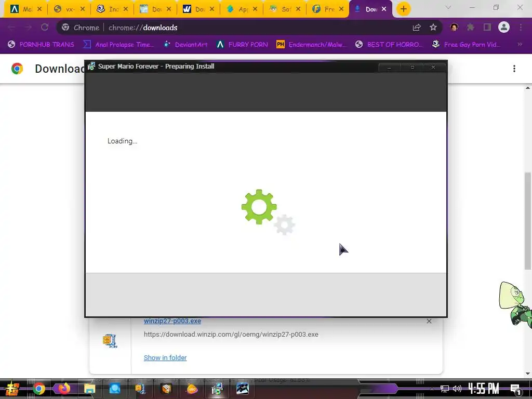This screenshot has height=399, width=532.
Task: Open the DeviantArt bookmark
Action: coord(185,45)
